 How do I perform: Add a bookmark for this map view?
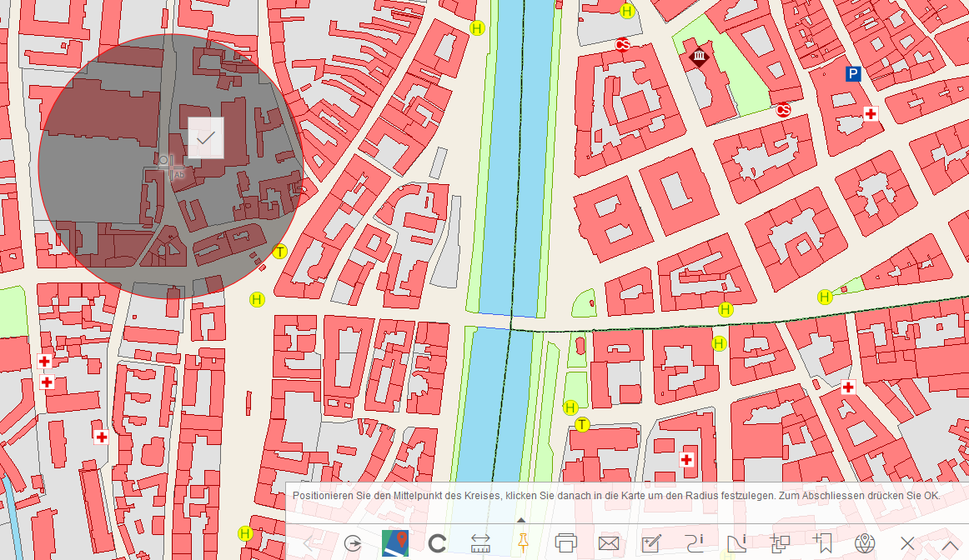[823, 543]
